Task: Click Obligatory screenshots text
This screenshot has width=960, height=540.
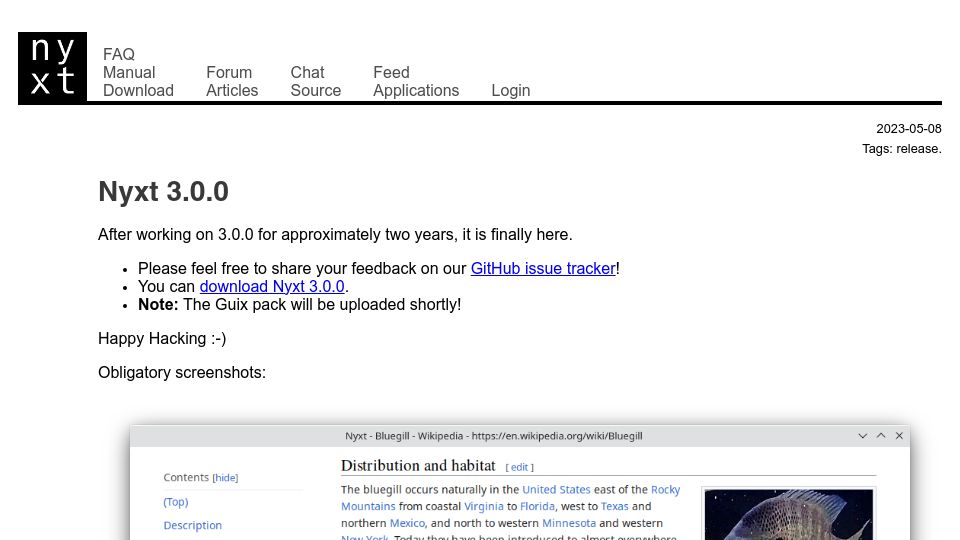Action: (182, 373)
